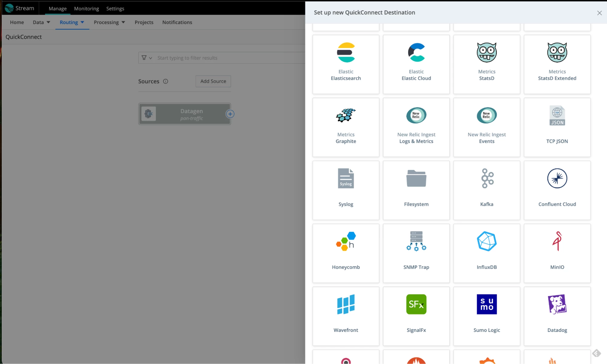
Task: Choose the Syslog destination icon
Action: (x=346, y=178)
